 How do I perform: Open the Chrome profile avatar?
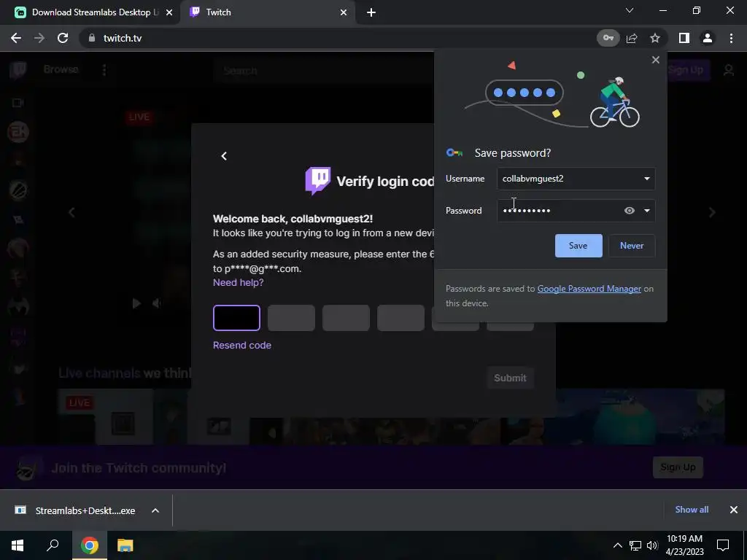(x=708, y=38)
